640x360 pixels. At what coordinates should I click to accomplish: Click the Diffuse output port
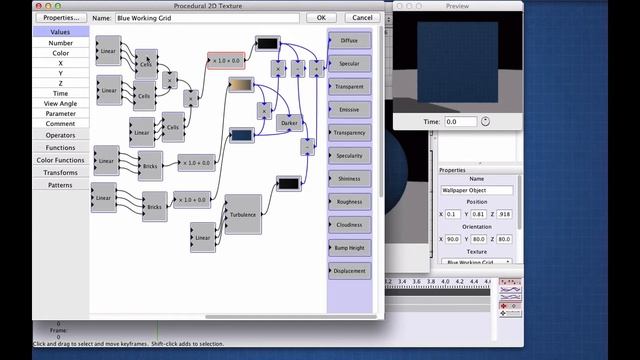(350, 40)
